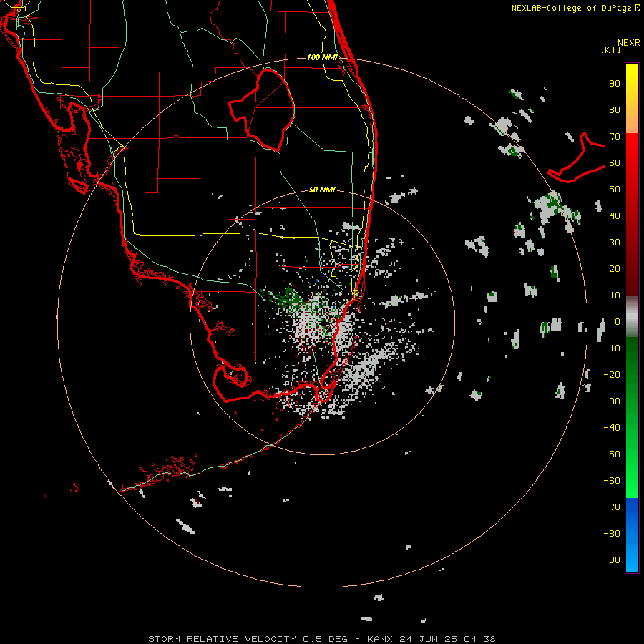
Task: Click the NEXR label above the color scale
Action: [x=629, y=43]
